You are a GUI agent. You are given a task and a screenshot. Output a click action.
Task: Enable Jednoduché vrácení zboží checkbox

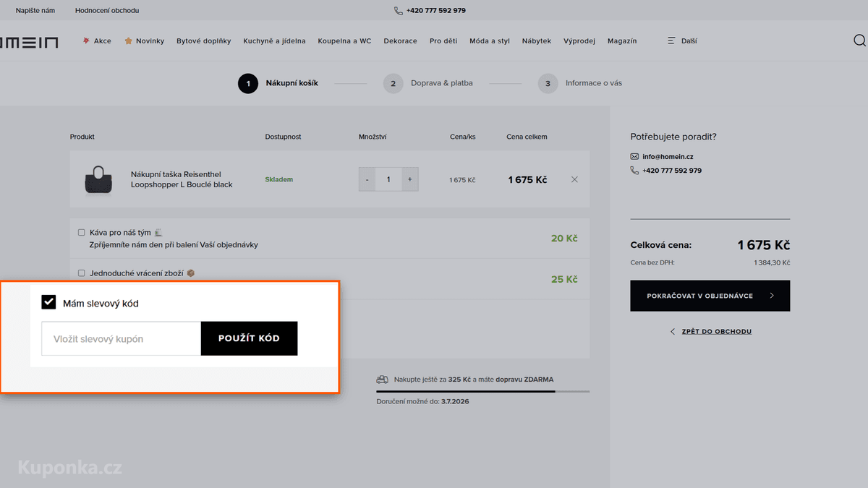(82, 273)
